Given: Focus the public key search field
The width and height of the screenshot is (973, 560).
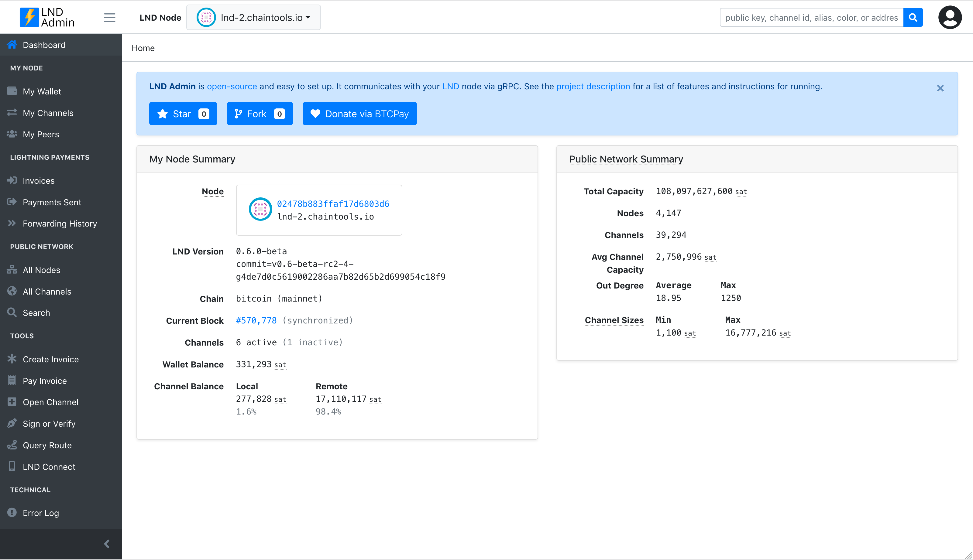Looking at the screenshot, I should click(x=811, y=18).
